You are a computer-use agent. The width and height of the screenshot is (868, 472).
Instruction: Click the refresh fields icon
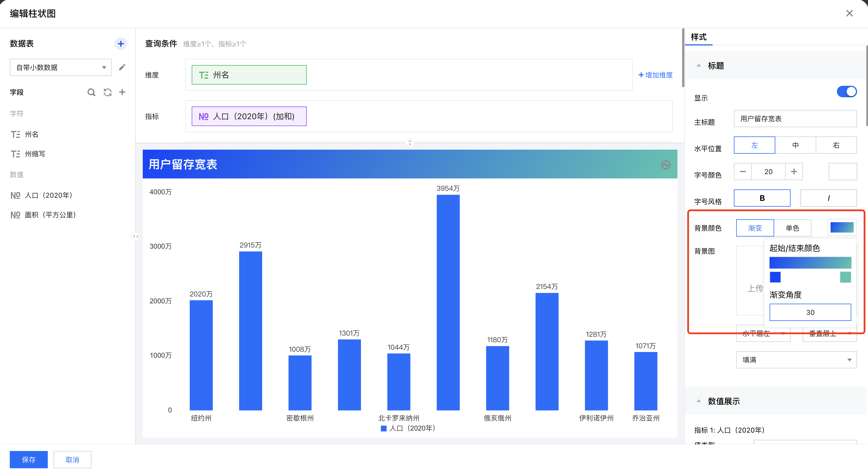107,92
